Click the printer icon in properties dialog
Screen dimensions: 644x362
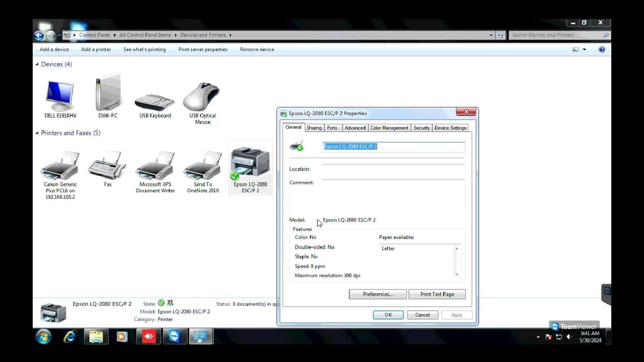[297, 146]
